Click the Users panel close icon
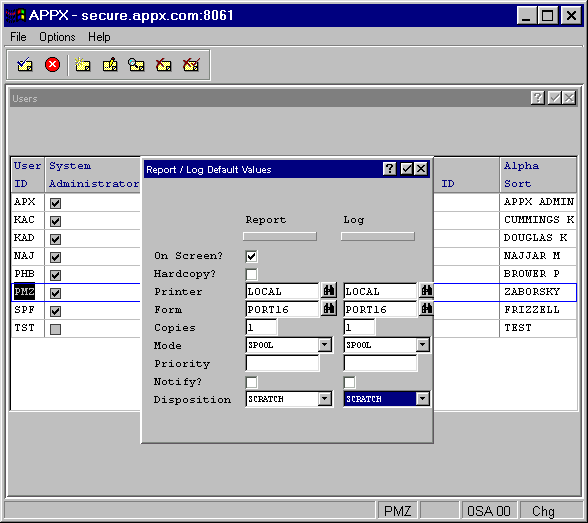588x523 pixels. pyautogui.click(x=569, y=98)
